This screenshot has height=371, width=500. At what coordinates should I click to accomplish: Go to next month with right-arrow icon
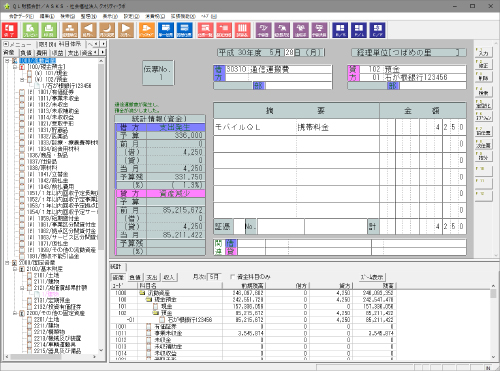pos(126,30)
